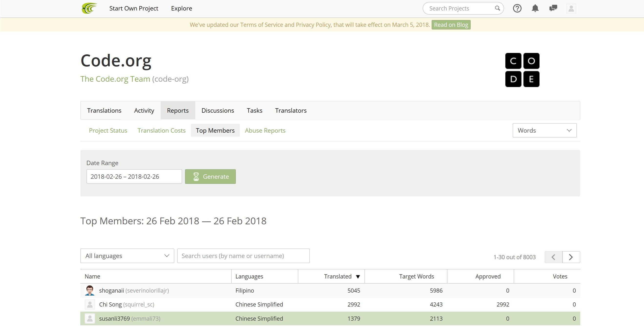The height and width of the screenshot is (327, 644).
Task: Go to the next results page arrow
Action: click(x=571, y=257)
